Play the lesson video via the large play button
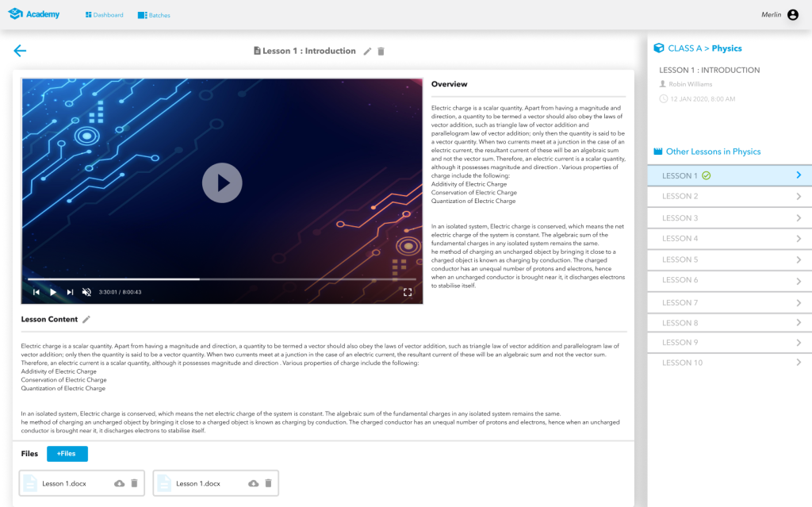 pyautogui.click(x=222, y=182)
